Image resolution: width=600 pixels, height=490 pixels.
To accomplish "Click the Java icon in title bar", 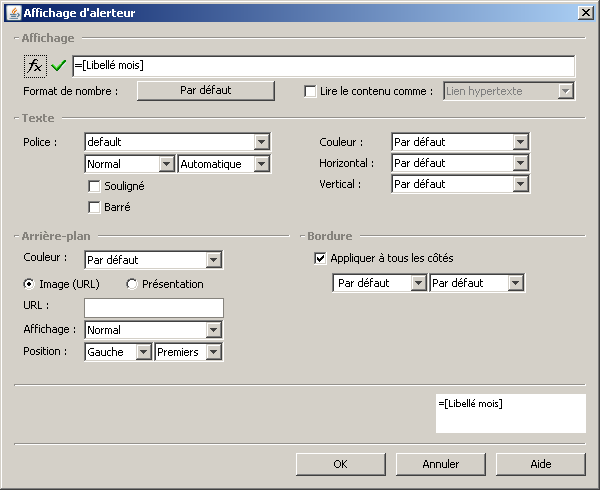I will [11, 12].
